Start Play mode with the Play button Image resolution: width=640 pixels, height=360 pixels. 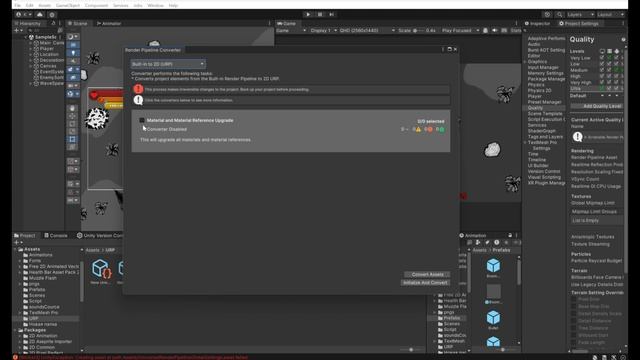[308, 14]
